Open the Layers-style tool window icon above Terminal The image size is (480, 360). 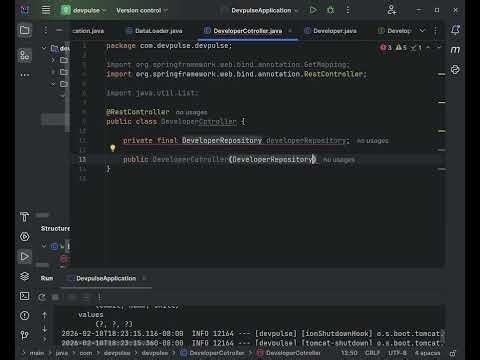point(24,276)
